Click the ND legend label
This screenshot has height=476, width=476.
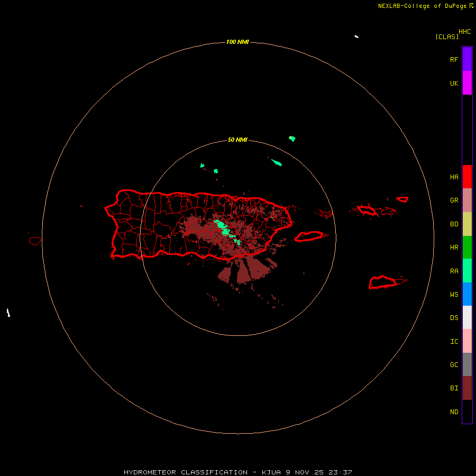coord(454,412)
